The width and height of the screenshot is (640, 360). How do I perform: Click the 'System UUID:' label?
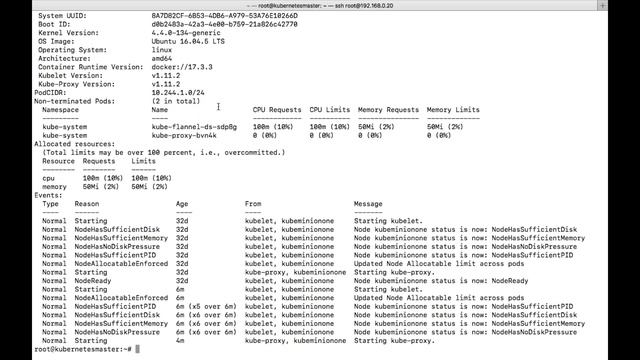[x=62, y=16]
